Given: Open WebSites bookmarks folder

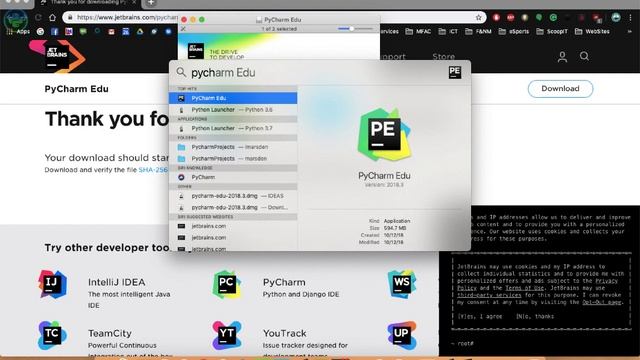Looking at the screenshot, I should [x=592, y=31].
